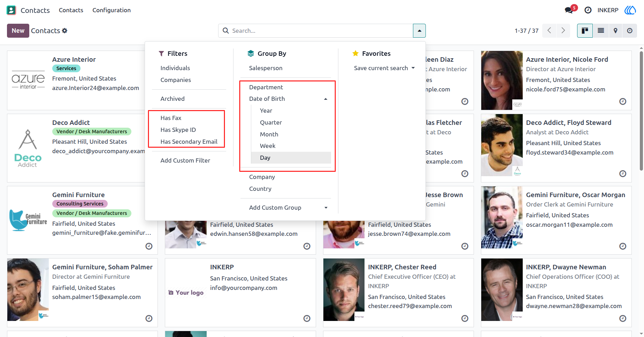Toggle the Has Secondary Email filter
This screenshot has width=644, height=337.
click(189, 142)
